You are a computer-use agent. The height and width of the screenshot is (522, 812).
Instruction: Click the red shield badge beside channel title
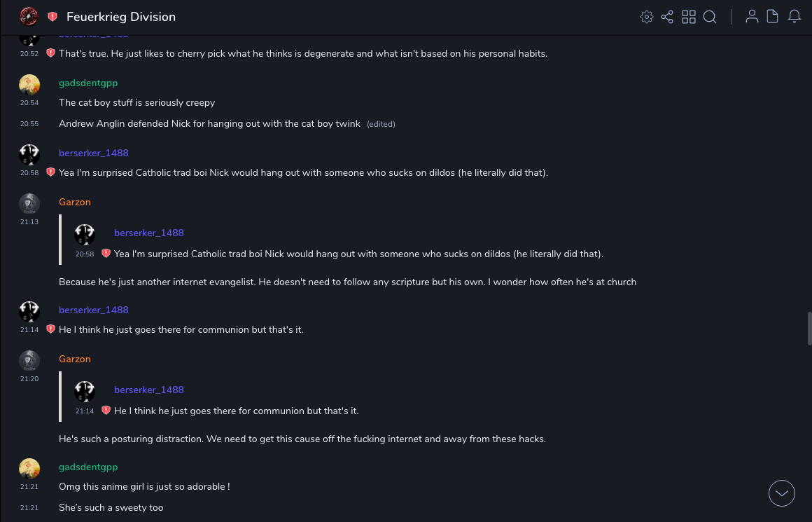52,17
